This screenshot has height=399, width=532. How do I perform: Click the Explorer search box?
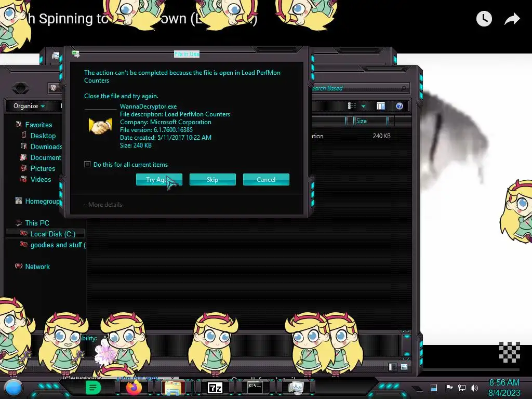(x=360, y=88)
